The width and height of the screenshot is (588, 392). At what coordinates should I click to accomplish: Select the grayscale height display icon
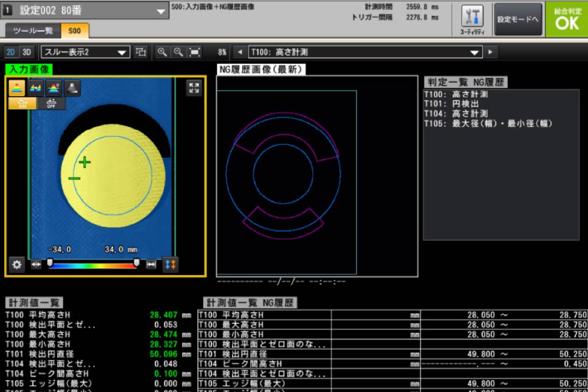72,88
